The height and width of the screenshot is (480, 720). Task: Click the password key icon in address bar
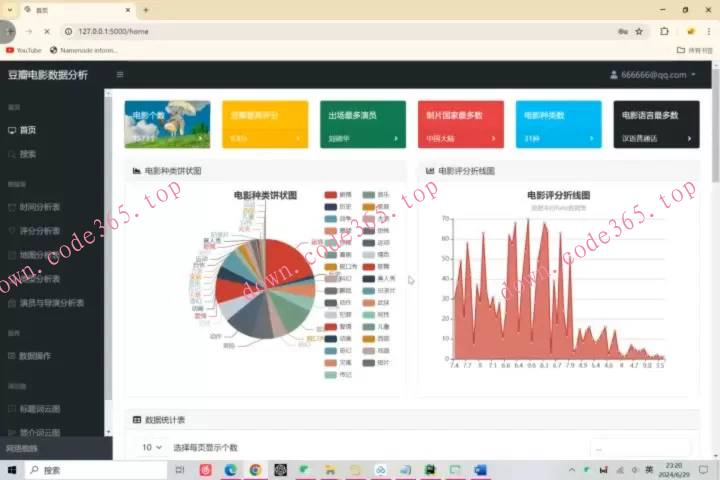click(x=623, y=31)
